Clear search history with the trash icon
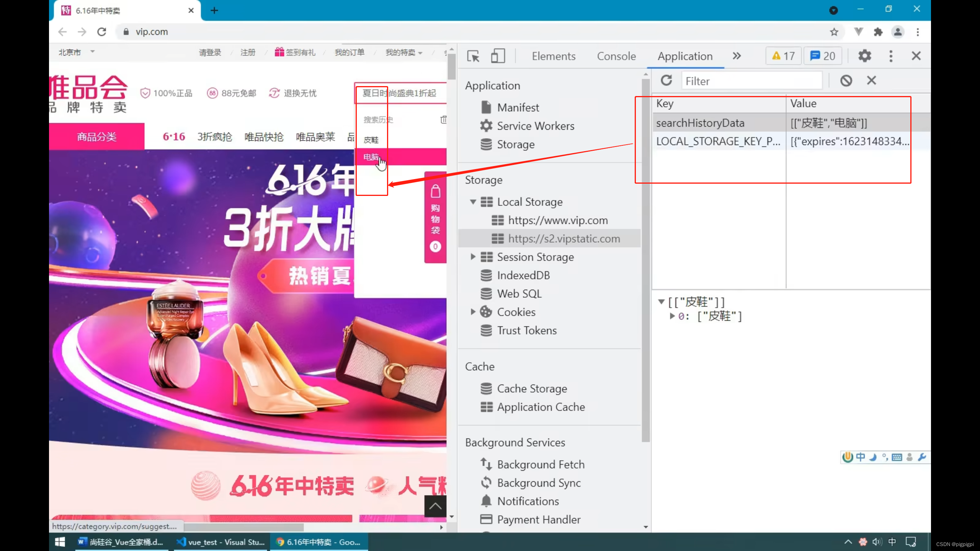 point(443,120)
